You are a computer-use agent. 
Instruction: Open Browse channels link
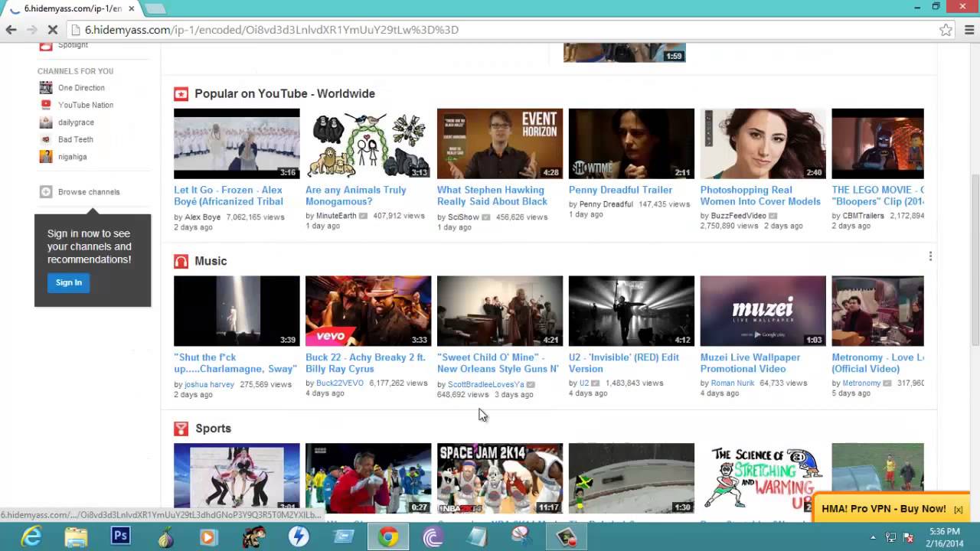pyautogui.click(x=89, y=192)
